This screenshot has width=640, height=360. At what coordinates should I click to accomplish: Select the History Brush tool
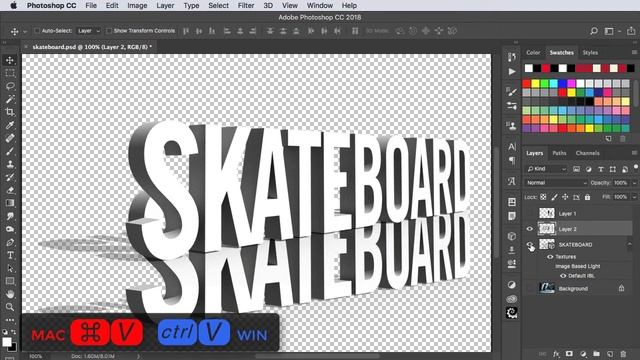click(x=10, y=177)
